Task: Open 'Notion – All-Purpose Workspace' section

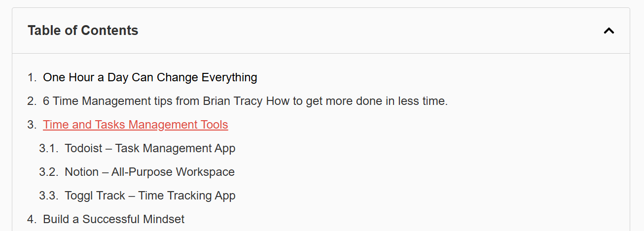Action: [149, 172]
